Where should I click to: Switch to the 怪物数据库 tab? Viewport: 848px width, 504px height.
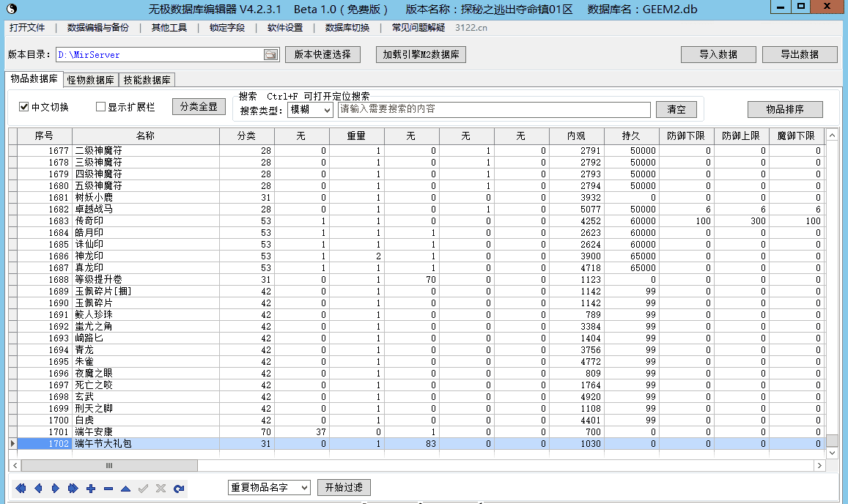90,81
